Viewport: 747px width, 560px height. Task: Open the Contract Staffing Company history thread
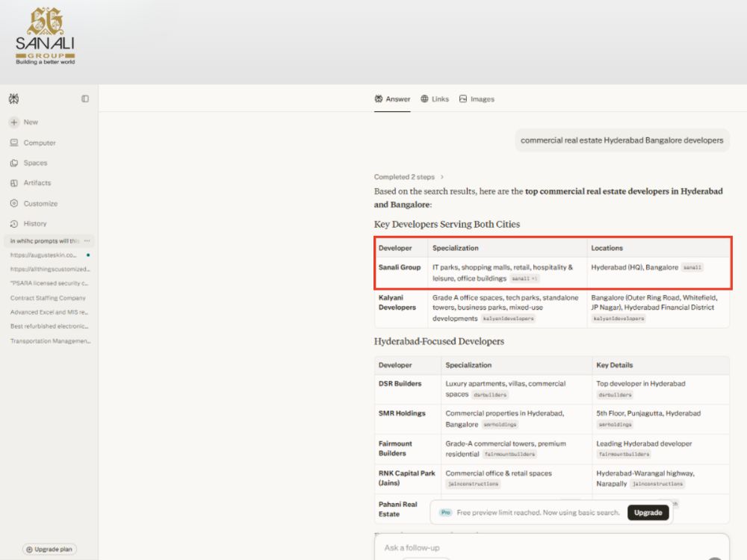[x=48, y=298]
